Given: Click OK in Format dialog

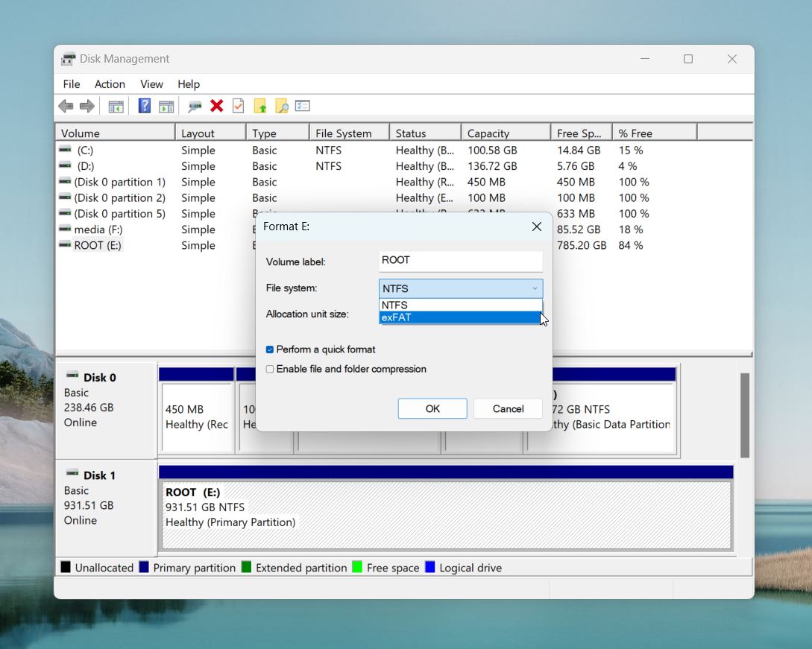Looking at the screenshot, I should (x=432, y=409).
